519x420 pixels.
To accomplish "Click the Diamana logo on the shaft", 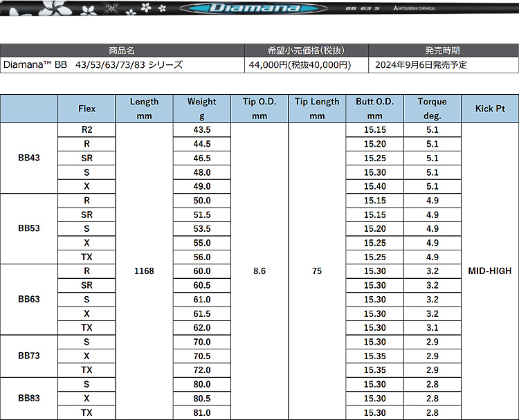I will pos(254,8).
